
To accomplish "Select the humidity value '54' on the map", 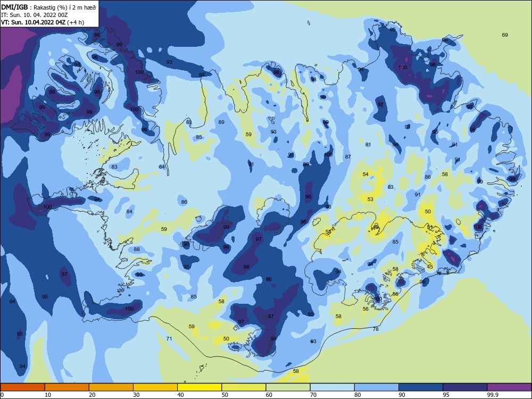I will pyautogui.click(x=365, y=174).
